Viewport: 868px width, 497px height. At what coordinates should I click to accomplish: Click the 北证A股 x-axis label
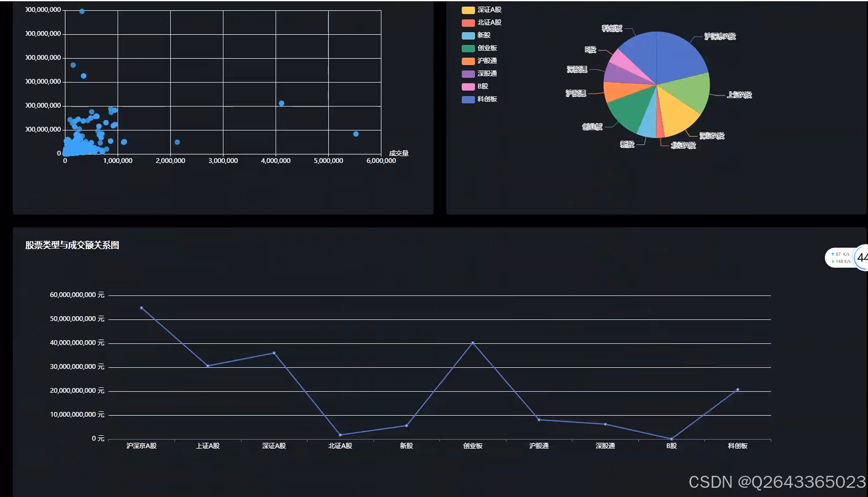(340, 446)
